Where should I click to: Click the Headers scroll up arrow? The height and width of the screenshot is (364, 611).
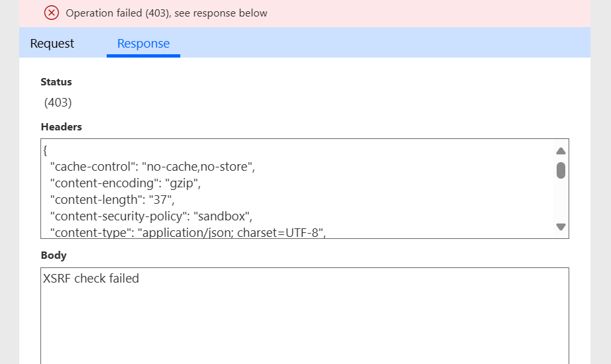coord(561,151)
